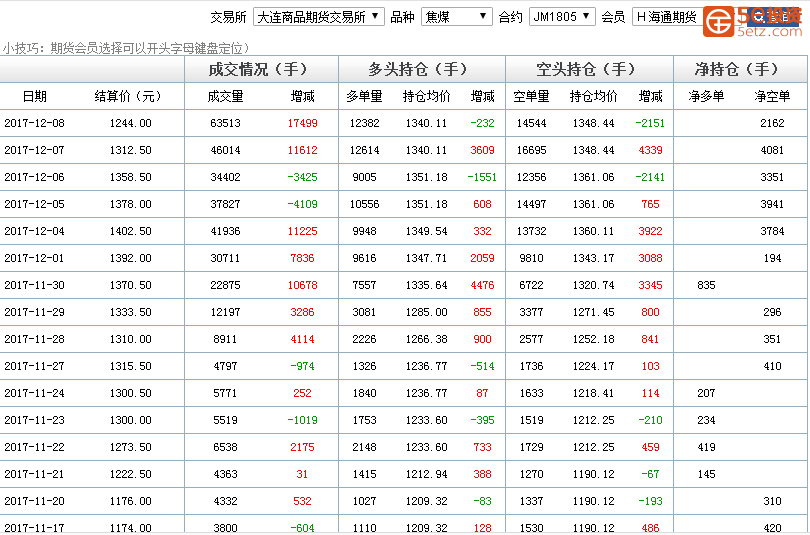Image resolution: width=810 pixels, height=535 pixels.
Task: Open the 品种 焦煤 dropdown
Action: pos(457,17)
